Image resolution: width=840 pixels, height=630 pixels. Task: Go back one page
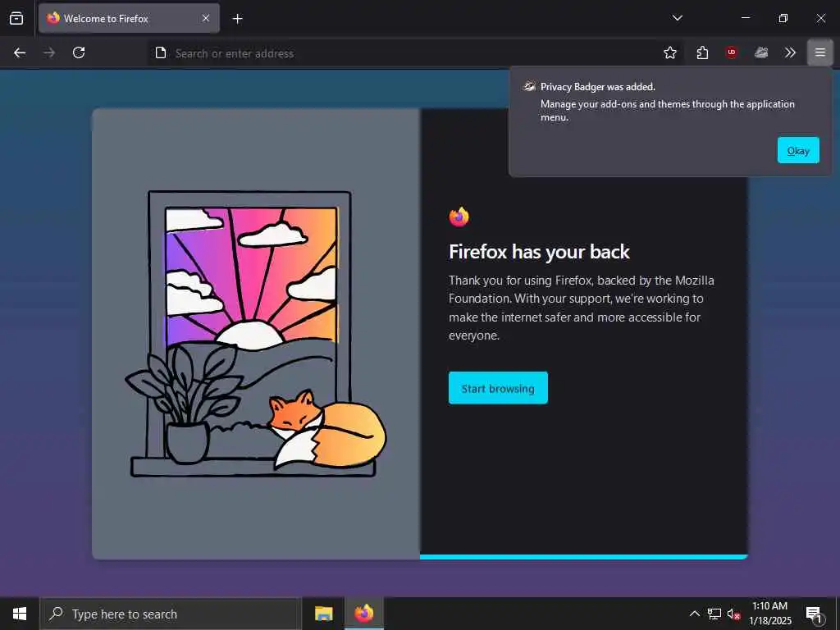[20, 52]
